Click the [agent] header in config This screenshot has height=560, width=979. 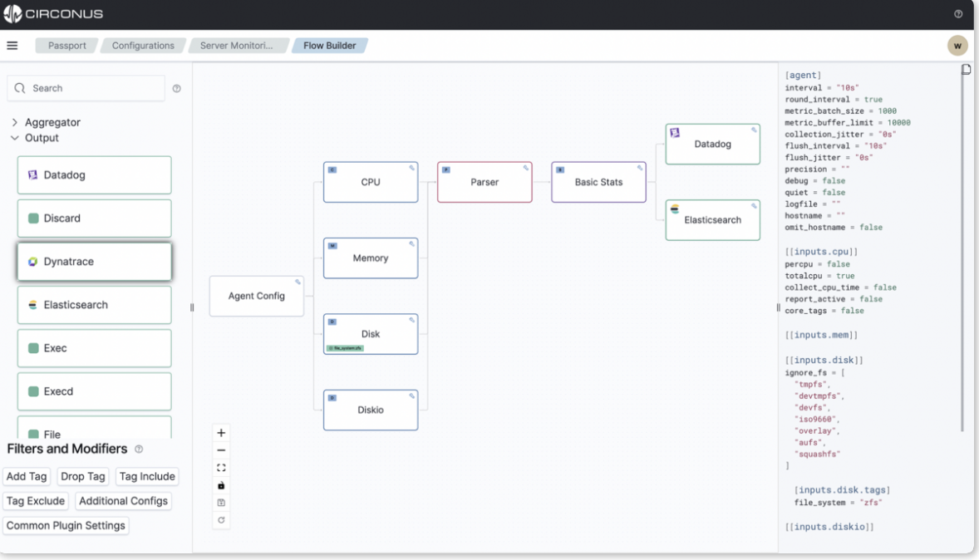[803, 75]
